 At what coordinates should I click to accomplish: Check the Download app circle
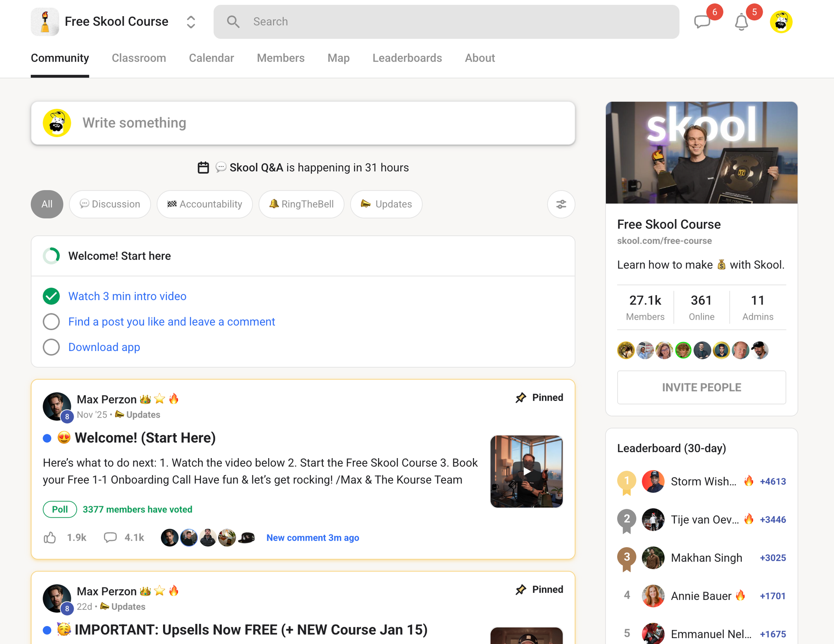(51, 347)
